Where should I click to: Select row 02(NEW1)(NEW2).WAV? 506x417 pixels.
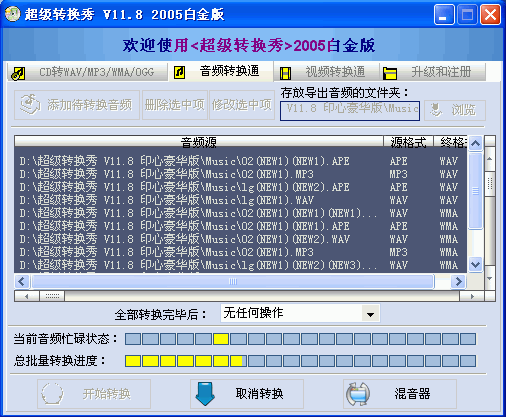click(241, 239)
